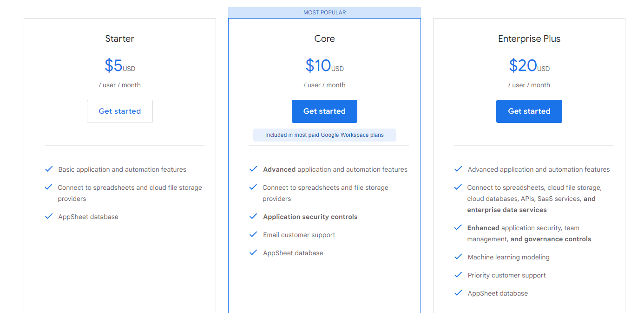
Task: Click the checkmark beside "Basic application and automation features"
Action: pos(49,169)
